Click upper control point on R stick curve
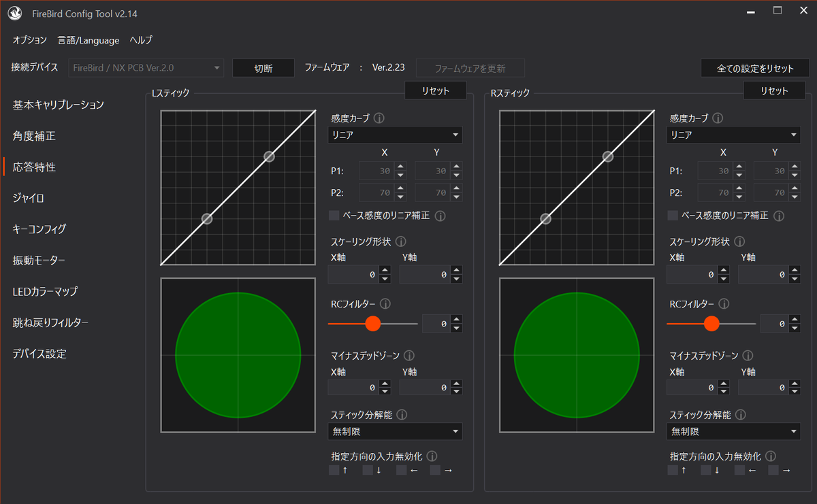This screenshot has height=504, width=817. [607, 156]
